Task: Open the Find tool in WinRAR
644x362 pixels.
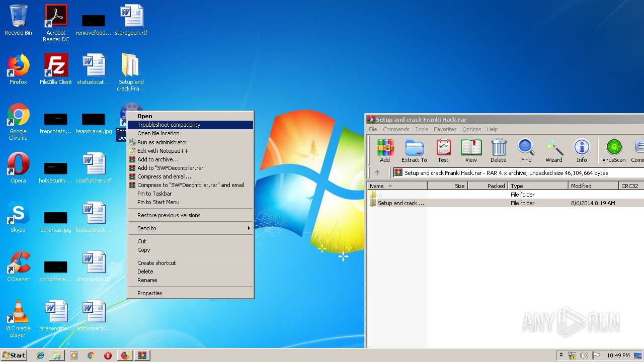Action: tap(526, 151)
